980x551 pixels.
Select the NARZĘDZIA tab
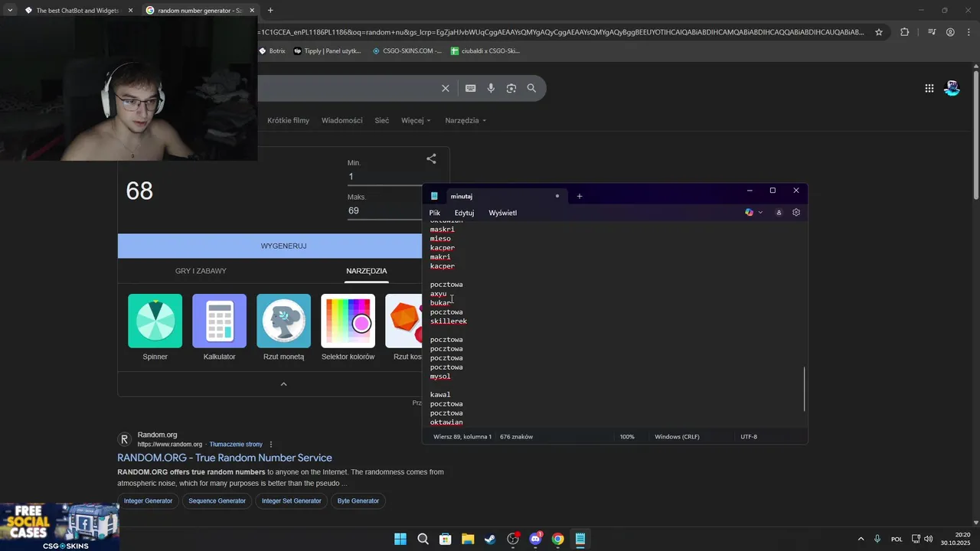coord(367,271)
